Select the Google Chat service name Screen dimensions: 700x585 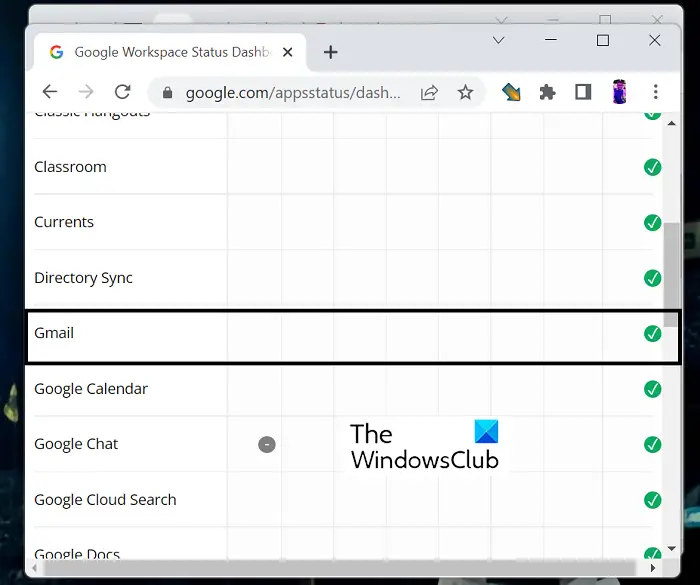coord(76,444)
